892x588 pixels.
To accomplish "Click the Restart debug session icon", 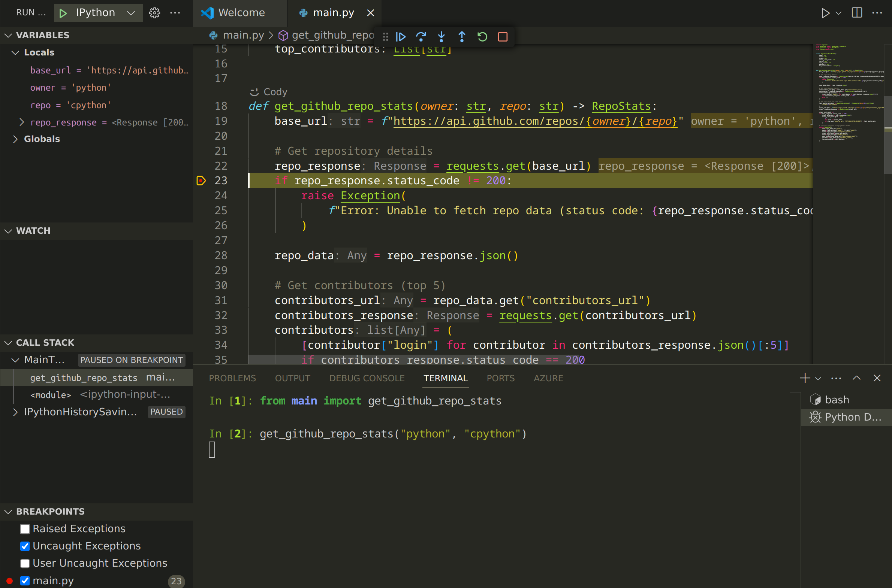I will (x=482, y=37).
